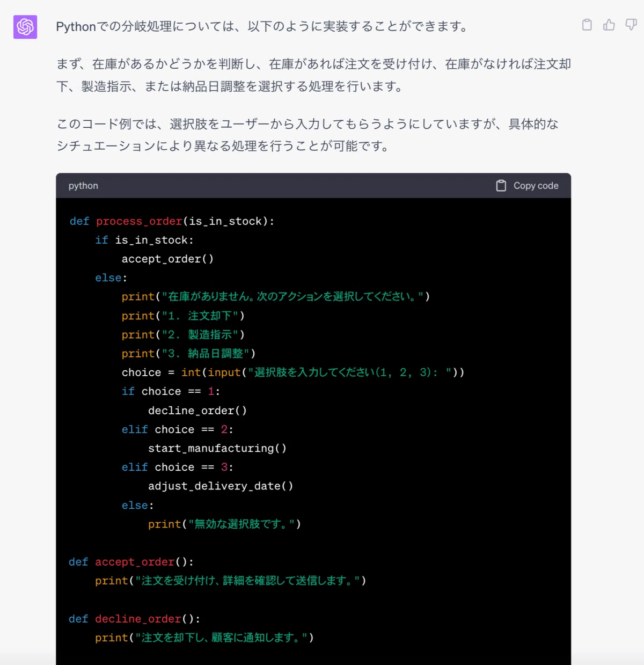The image size is (644, 665).
Task: Click the print line with "2. 製造指示"
Action: (x=183, y=334)
